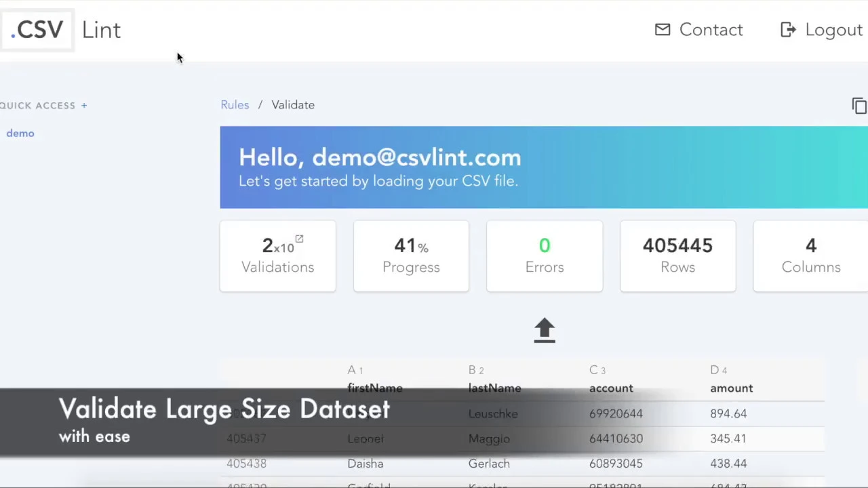Select column D amount header
868x488 pixels.
click(x=731, y=380)
